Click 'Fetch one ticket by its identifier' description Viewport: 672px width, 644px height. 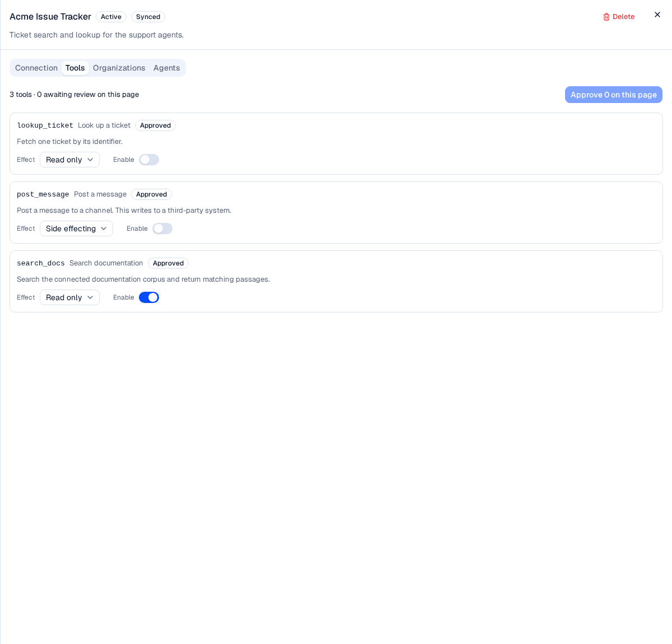(x=69, y=142)
